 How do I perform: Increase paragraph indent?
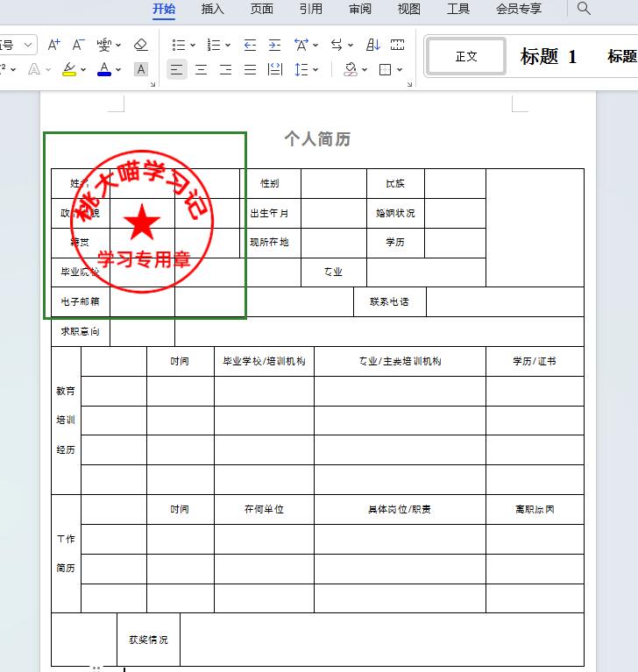coord(274,45)
